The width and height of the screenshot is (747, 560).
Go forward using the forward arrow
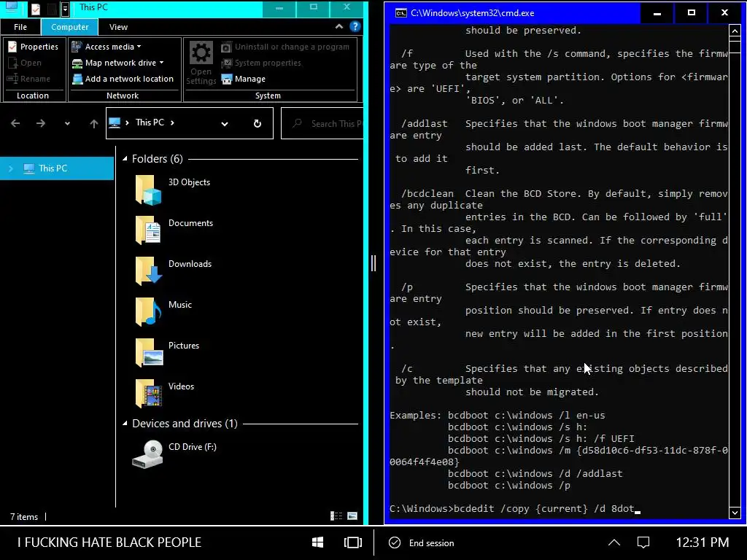[x=41, y=123]
